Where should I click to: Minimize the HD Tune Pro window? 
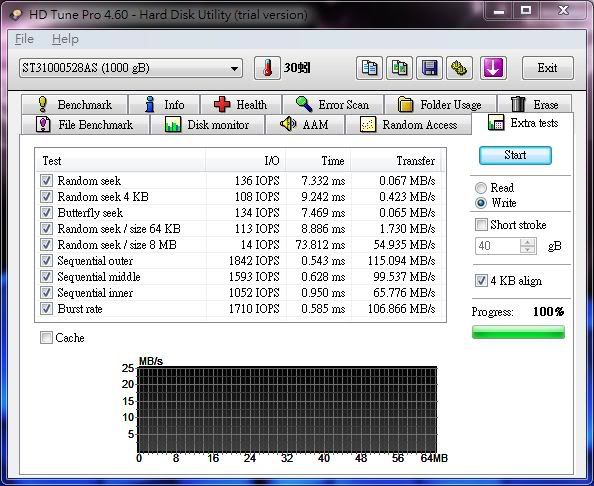click(499, 11)
